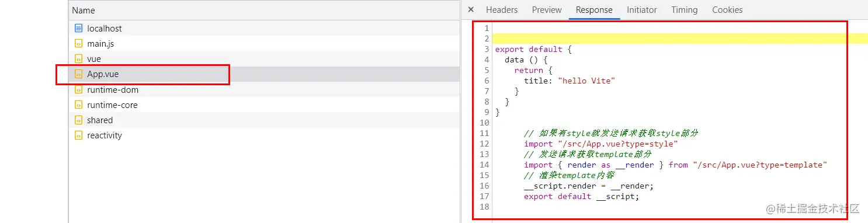
Task: Select the reactivity request row
Action: click(x=264, y=135)
